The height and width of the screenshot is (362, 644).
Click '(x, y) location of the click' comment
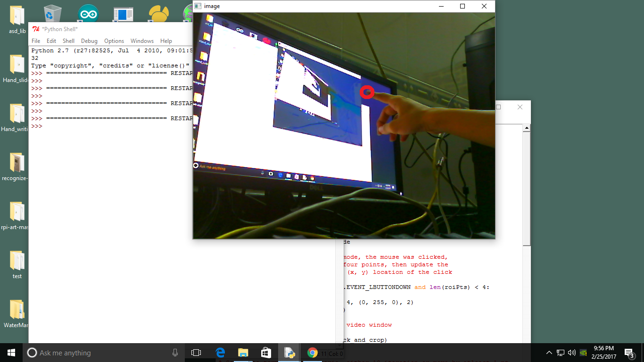[x=400, y=272]
